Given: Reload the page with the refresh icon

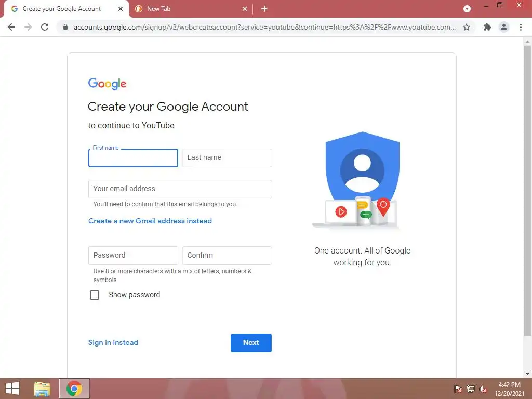Looking at the screenshot, I should pos(45,27).
